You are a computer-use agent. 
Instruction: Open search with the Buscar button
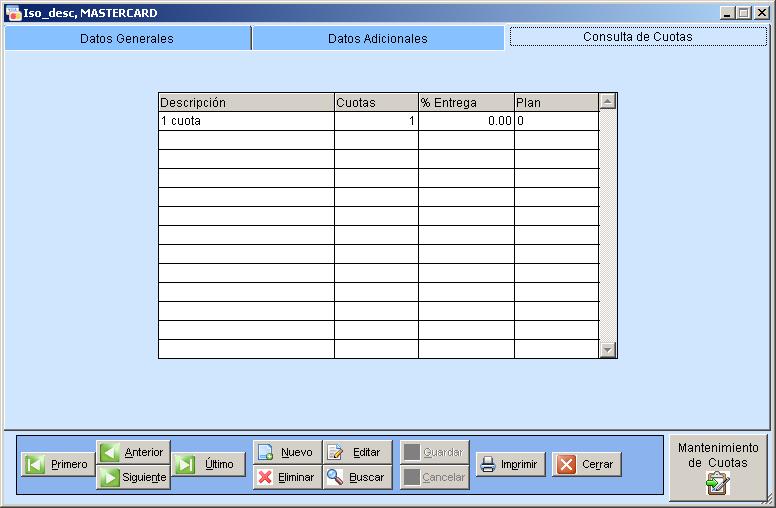point(357,477)
